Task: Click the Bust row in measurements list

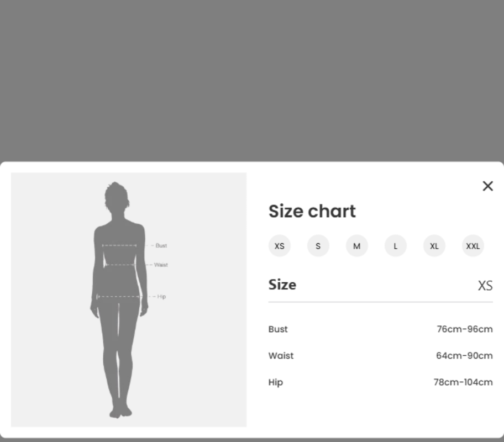Action: point(278,329)
